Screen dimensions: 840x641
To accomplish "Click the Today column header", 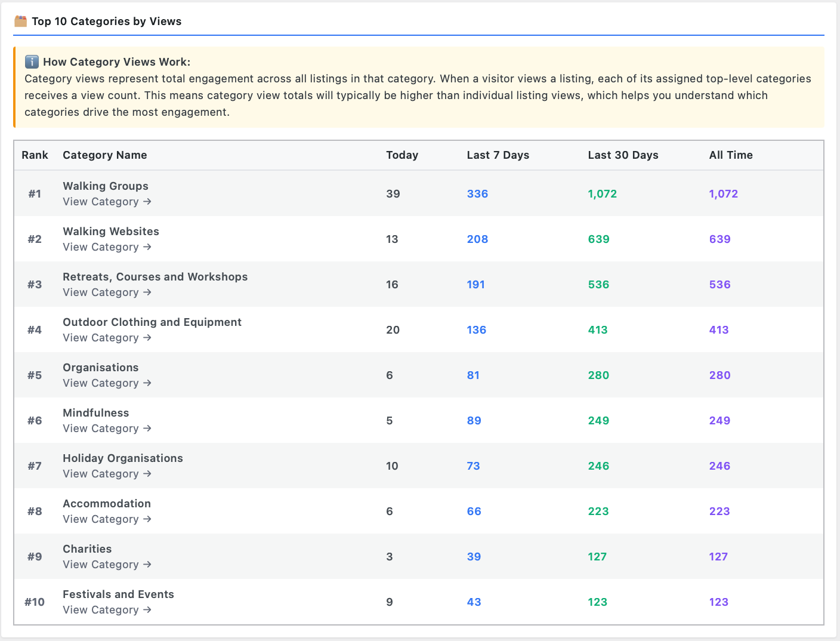I will 402,155.
